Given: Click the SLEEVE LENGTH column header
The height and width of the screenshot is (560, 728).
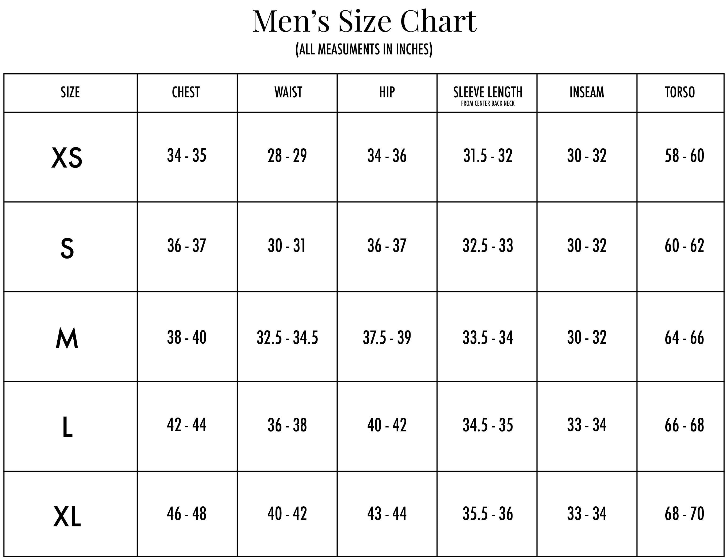Looking at the screenshot, I should coord(488,92).
